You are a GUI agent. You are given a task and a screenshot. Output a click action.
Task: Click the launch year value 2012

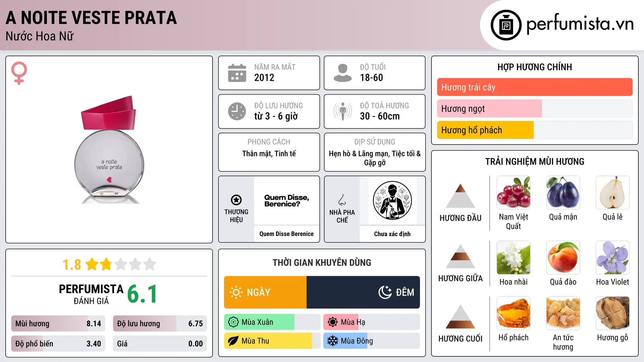264,78
